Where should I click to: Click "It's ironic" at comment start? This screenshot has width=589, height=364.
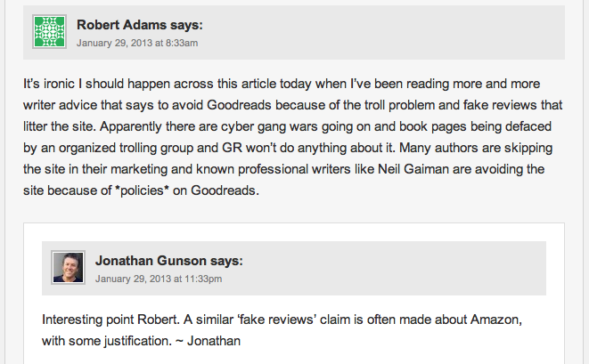(x=49, y=84)
